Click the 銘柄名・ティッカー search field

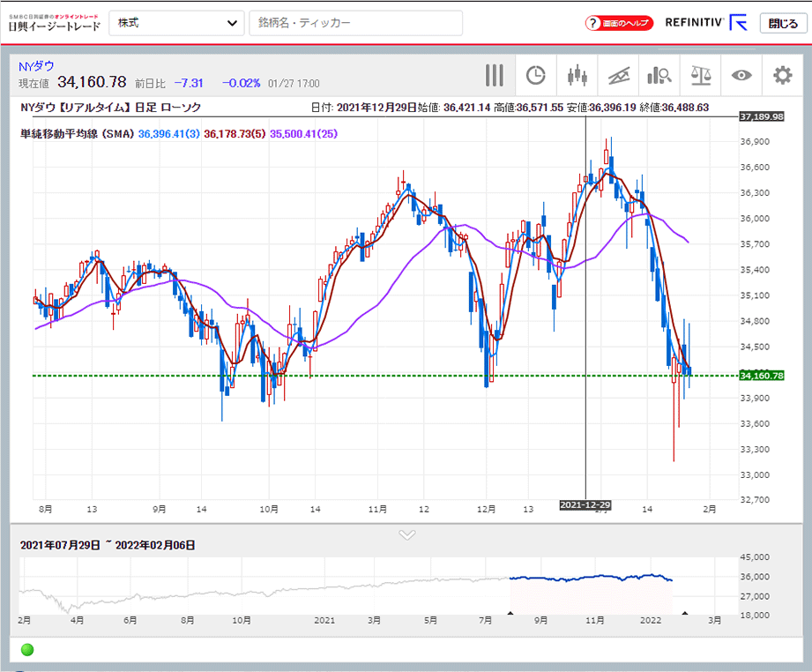(x=356, y=23)
